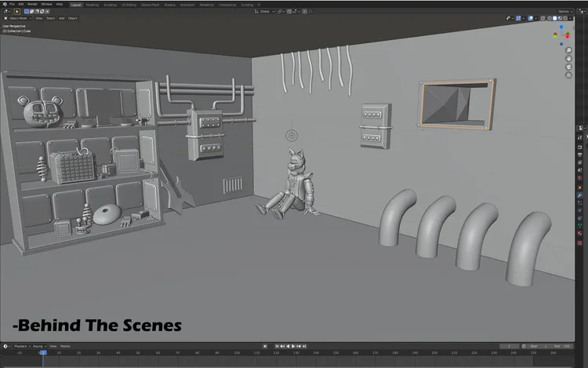Open the Render menu
The image size is (588, 368).
point(32,4)
